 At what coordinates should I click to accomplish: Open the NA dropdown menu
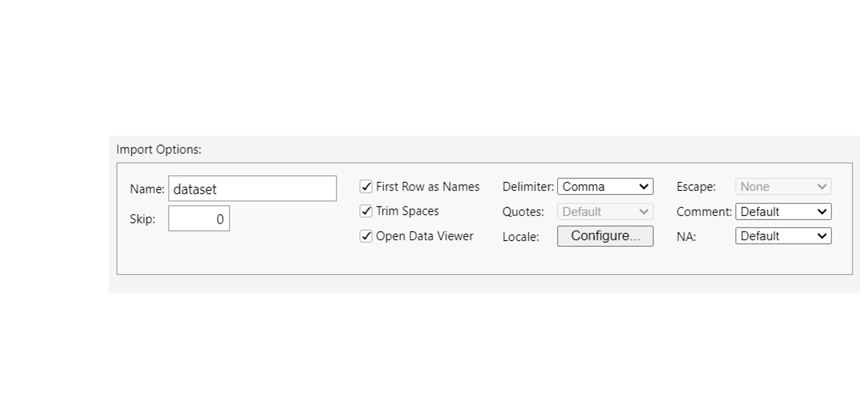783,236
